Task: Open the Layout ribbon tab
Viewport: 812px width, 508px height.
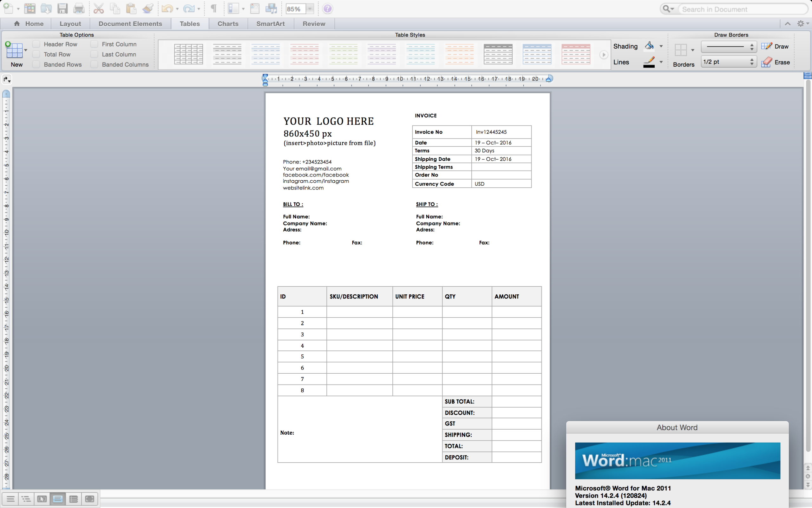Action: (70, 23)
